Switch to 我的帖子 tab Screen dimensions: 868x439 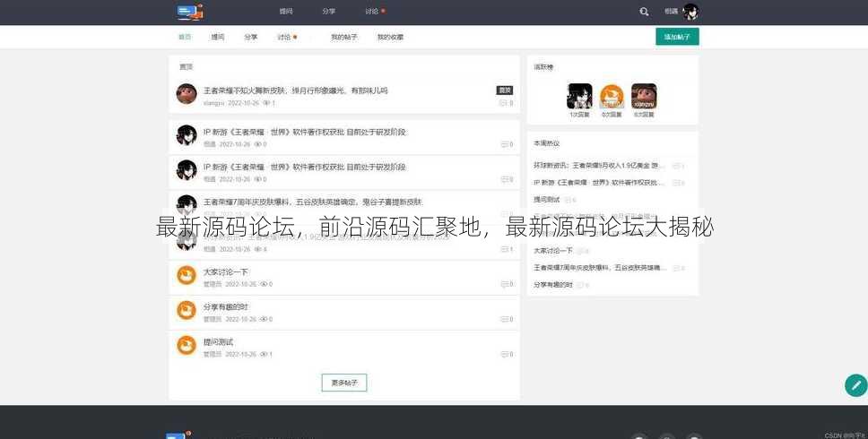click(343, 37)
